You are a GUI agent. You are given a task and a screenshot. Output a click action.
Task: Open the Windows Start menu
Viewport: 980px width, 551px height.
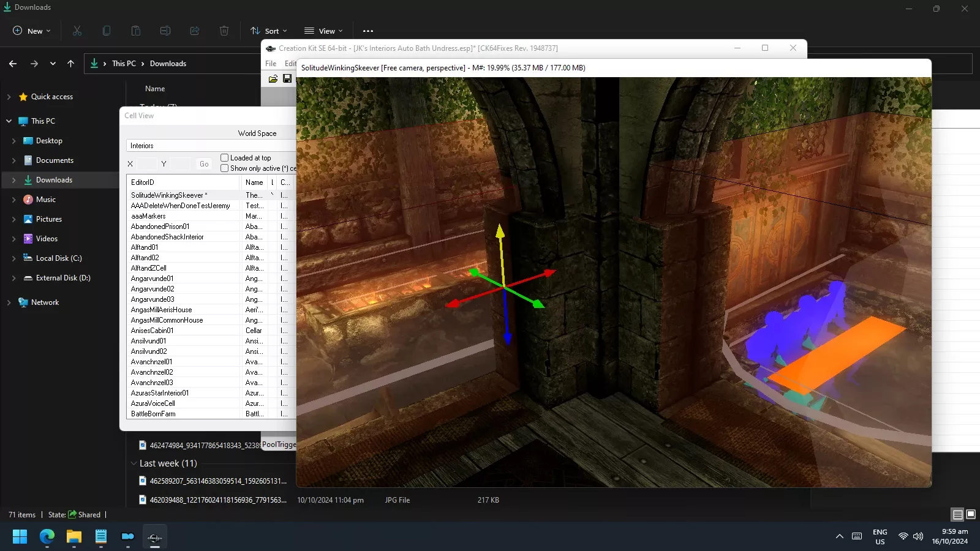(20, 537)
